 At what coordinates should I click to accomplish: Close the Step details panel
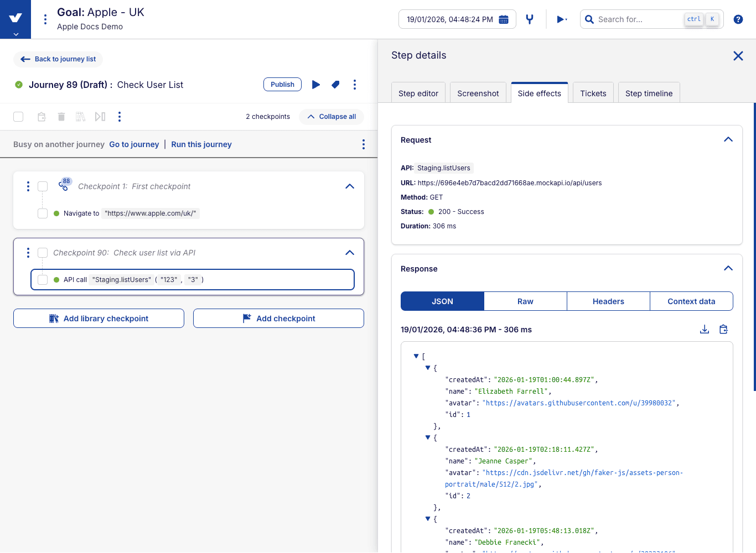[x=738, y=56]
